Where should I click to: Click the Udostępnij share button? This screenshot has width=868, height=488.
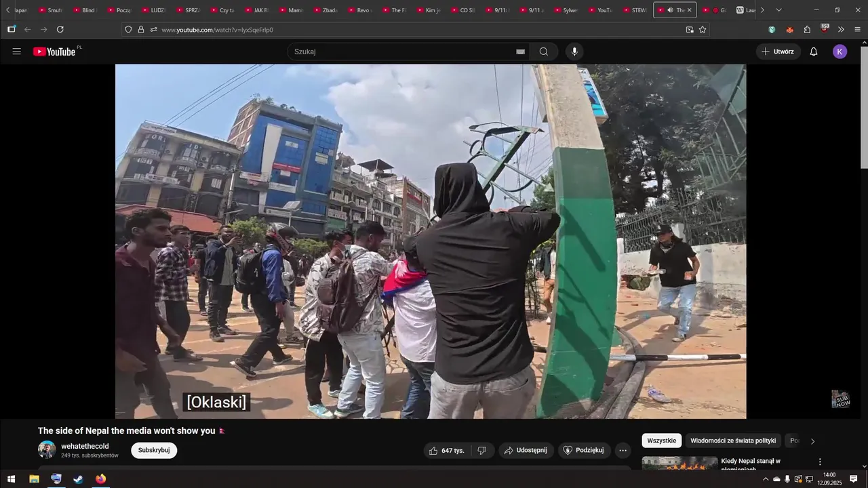tap(526, 451)
